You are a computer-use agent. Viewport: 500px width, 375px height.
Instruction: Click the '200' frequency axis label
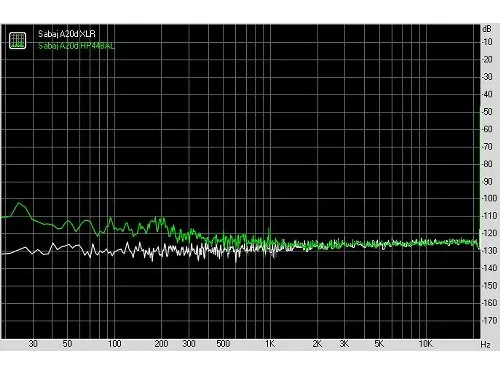tap(161, 344)
